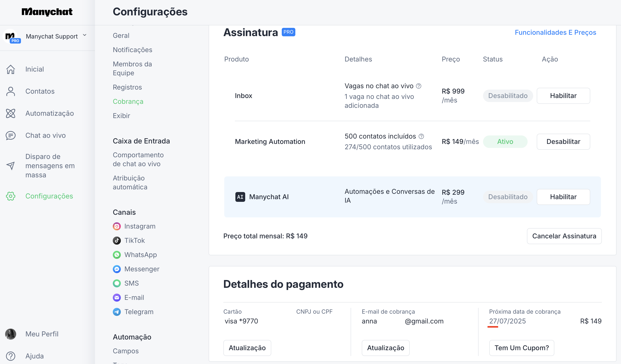
Task: Enable the Manychat AI add-on
Action: (563, 197)
